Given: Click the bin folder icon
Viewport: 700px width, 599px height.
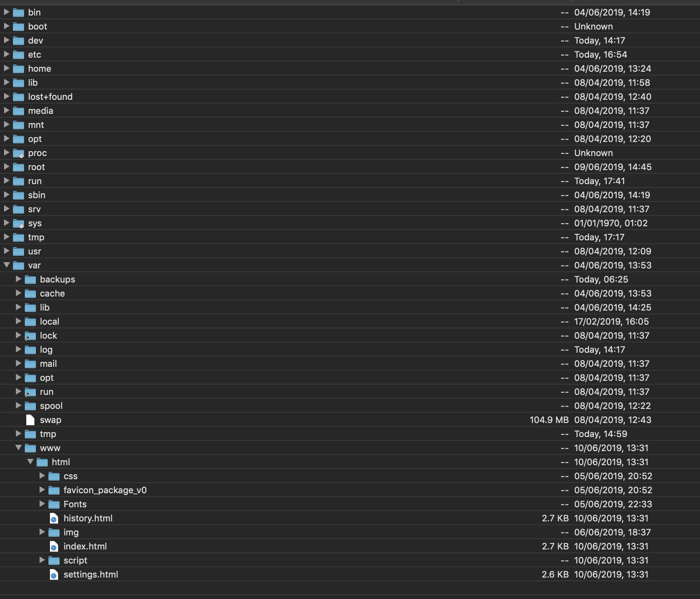Looking at the screenshot, I should point(18,13).
